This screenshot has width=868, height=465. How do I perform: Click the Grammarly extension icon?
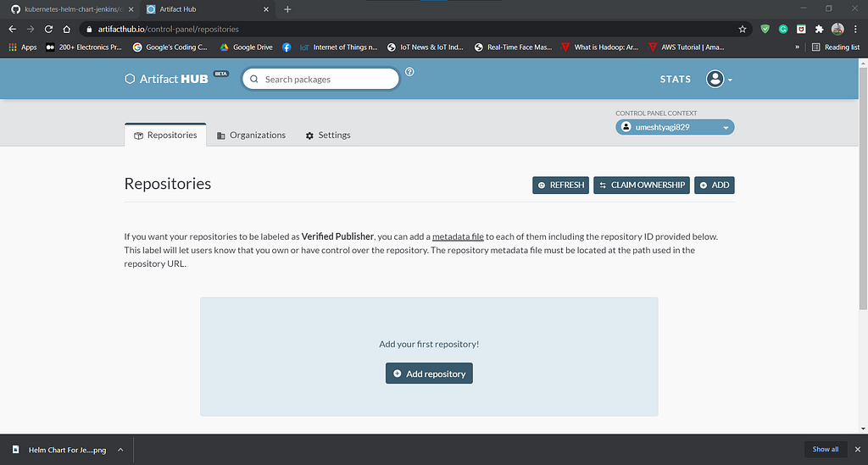point(783,30)
